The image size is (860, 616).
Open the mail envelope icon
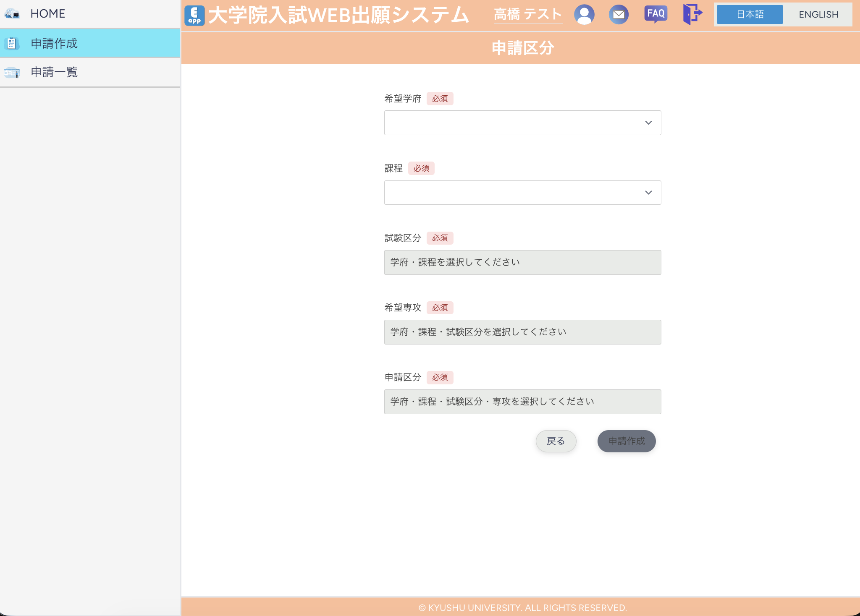(619, 14)
